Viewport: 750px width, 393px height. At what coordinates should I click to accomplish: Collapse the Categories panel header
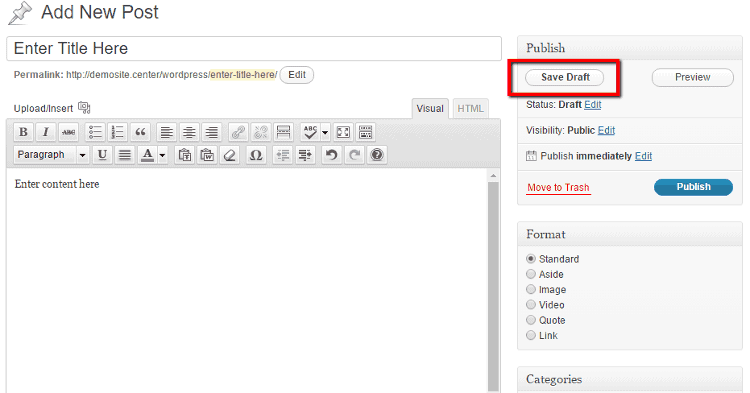tap(629, 379)
